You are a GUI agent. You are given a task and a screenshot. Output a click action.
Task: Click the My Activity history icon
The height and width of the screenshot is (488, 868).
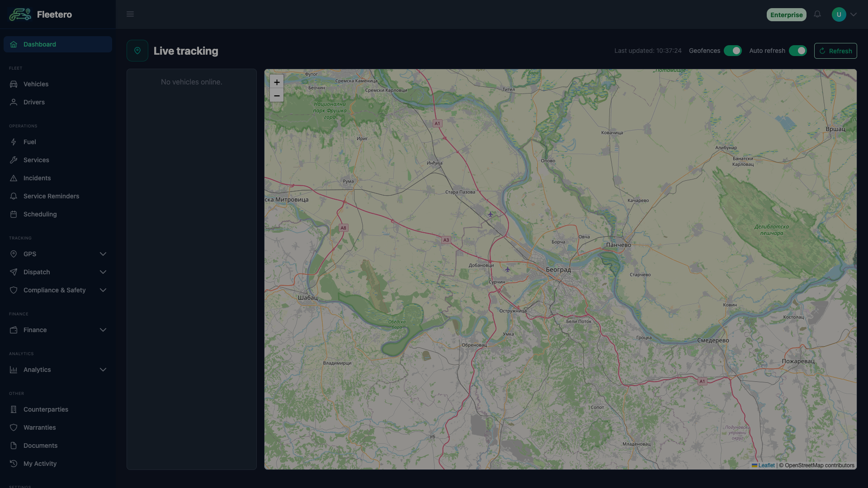coord(14,464)
